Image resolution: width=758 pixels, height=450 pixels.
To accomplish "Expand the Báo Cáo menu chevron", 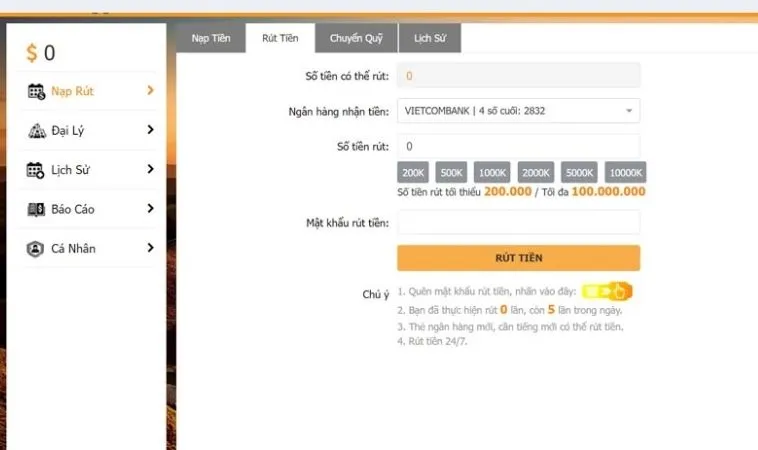I will [x=150, y=208].
